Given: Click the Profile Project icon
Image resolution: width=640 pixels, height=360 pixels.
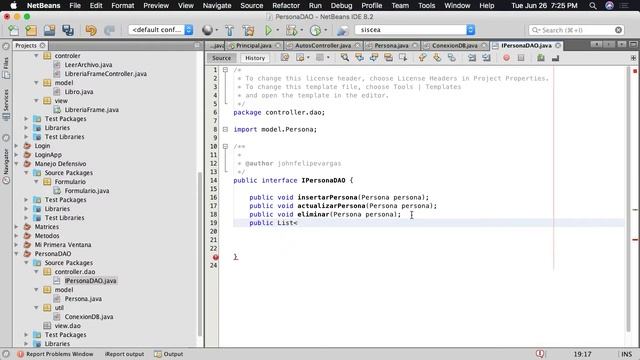Looking at the screenshot, I should [x=315, y=30].
